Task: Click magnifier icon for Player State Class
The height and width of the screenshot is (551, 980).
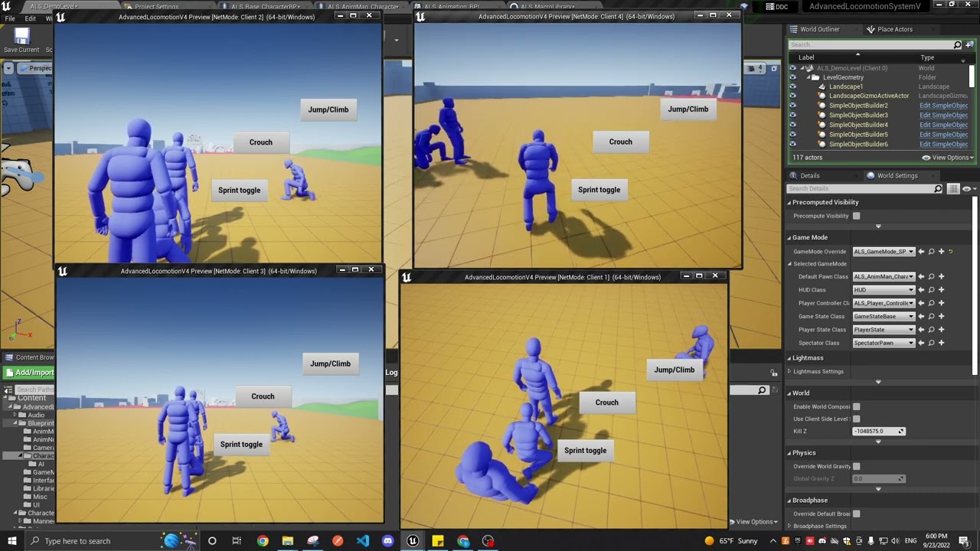Action: point(931,330)
